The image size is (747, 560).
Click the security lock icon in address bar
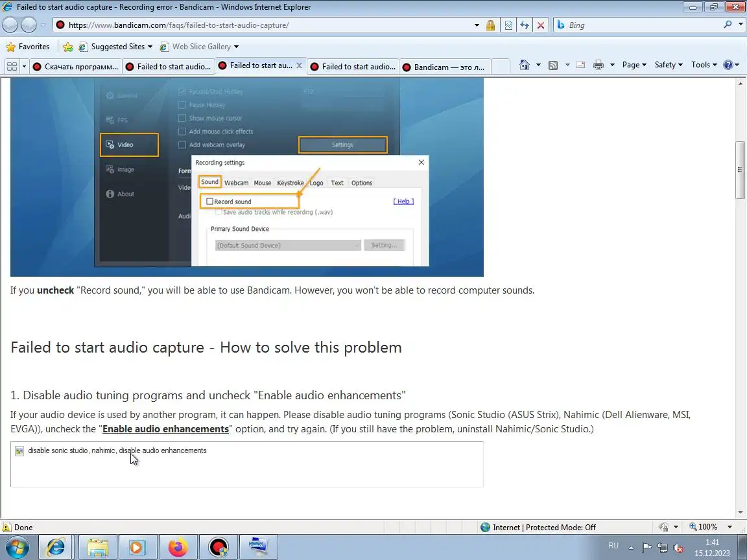click(490, 25)
